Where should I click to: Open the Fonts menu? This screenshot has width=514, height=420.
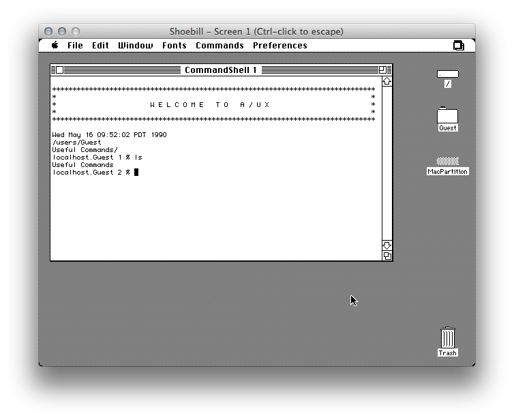pyautogui.click(x=175, y=46)
